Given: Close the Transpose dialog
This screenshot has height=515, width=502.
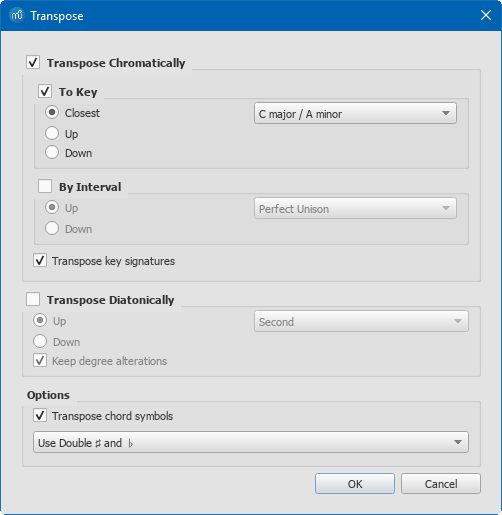Looking at the screenshot, I should click(x=486, y=15).
